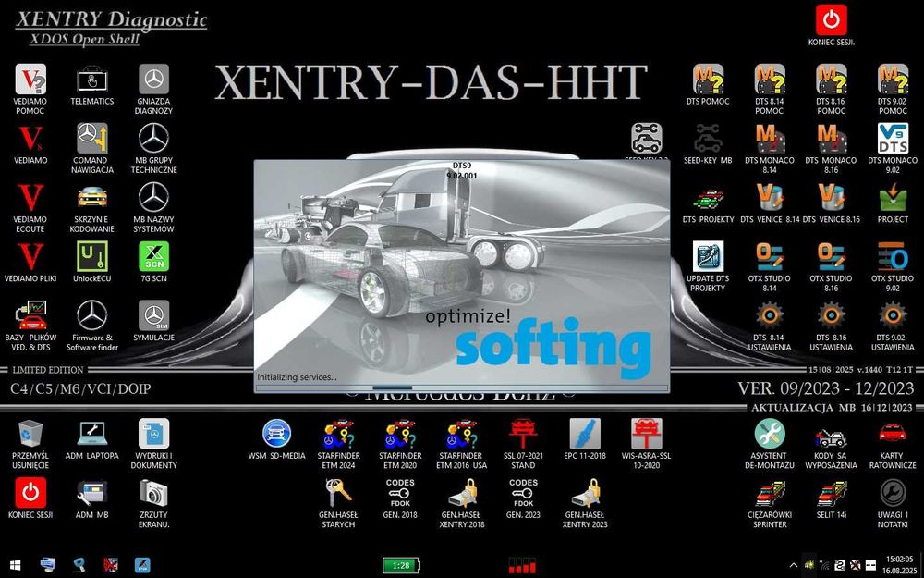Launch WSM SD-MEDIA

pos(276,434)
